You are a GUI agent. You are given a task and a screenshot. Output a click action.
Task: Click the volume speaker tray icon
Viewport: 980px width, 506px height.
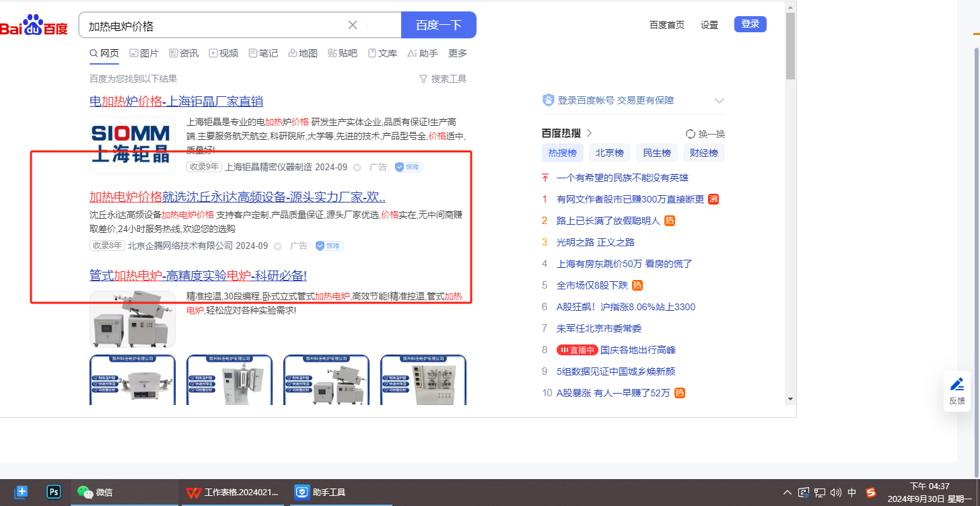pyautogui.click(x=836, y=493)
